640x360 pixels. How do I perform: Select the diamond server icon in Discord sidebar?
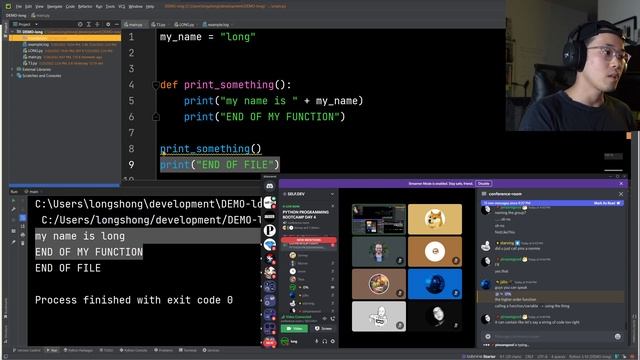pos(269,245)
